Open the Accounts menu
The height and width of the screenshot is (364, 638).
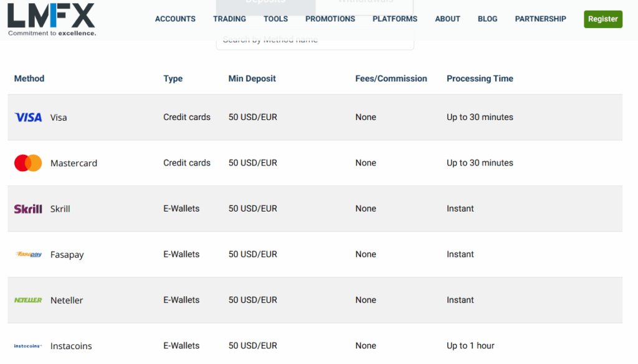175,19
